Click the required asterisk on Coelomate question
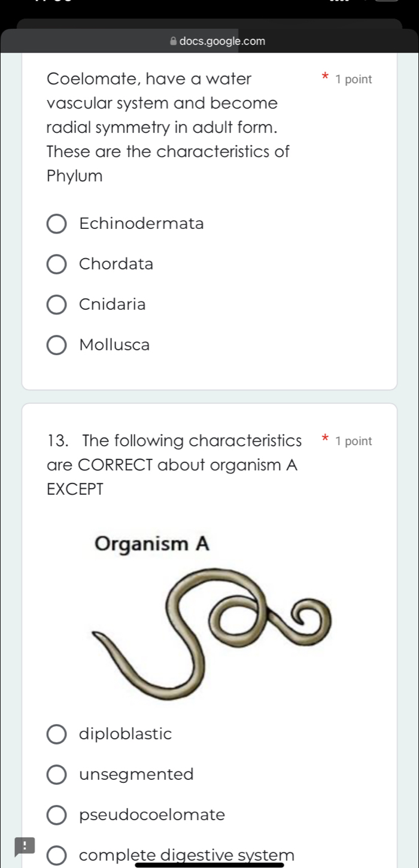This screenshot has height=868, width=419. [325, 78]
